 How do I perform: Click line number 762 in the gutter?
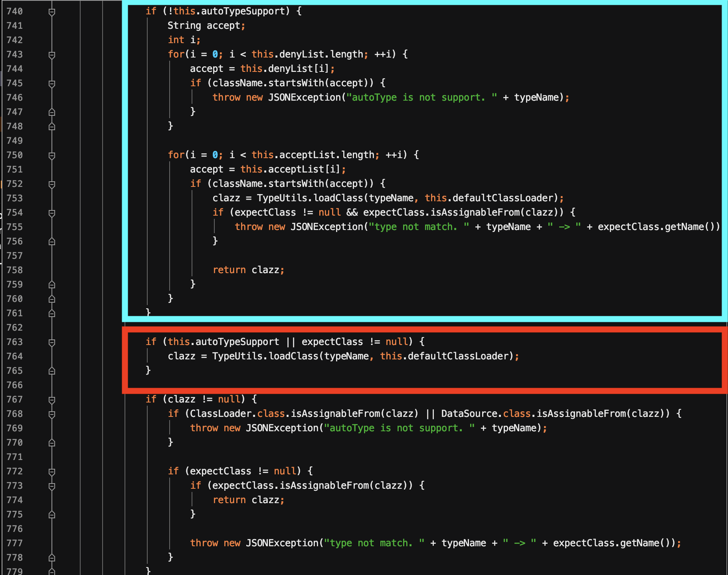[15, 327]
